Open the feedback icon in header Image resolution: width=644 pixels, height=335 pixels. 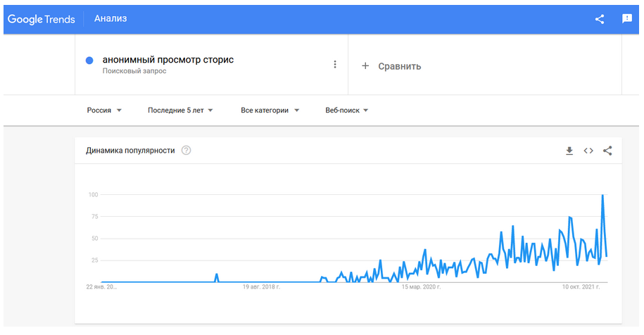pos(627,19)
